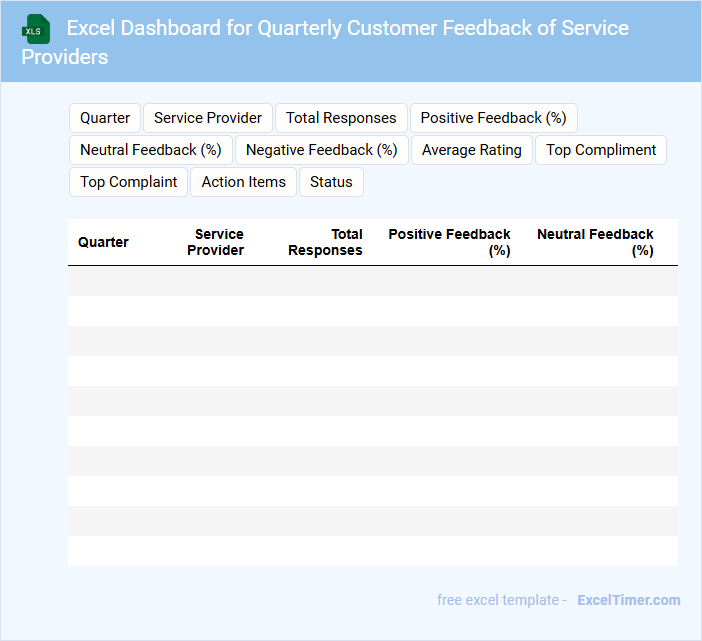The height and width of the screenshot is (641, 702).
Task: Select the Top Complaint tag
Action: [x=128, y=182]
